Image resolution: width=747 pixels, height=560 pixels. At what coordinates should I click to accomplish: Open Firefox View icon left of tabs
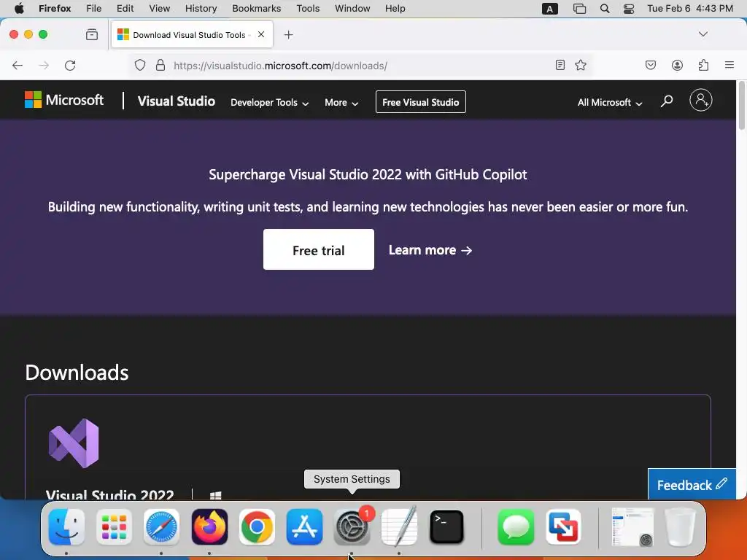(x=92, y=34)
